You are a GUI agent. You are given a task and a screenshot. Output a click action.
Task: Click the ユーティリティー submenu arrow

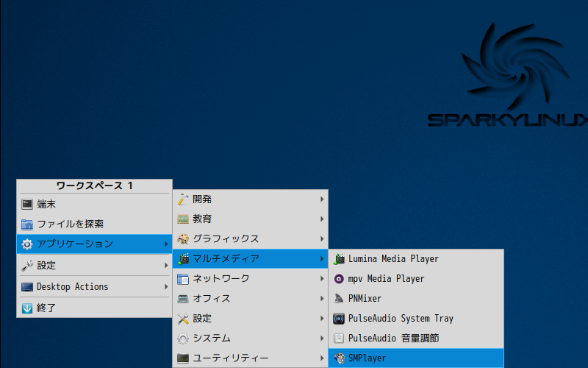(322, 358)
